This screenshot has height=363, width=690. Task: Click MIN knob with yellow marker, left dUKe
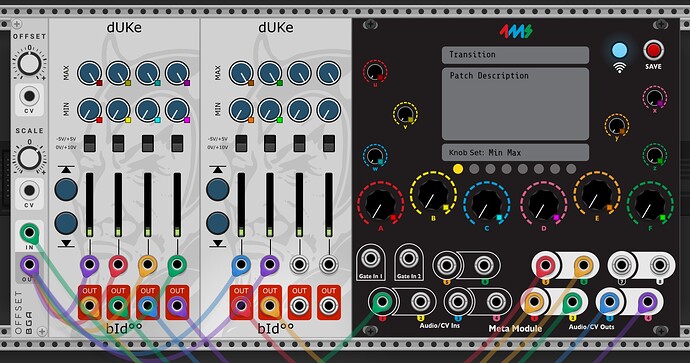pyautogui.click(x=118, y=110)
